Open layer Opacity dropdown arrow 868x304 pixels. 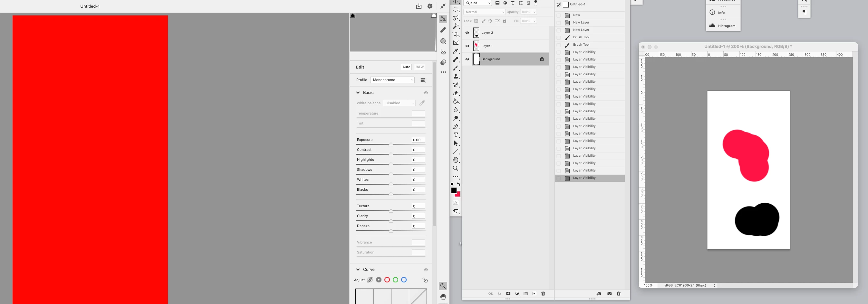[x=534, y=12]
